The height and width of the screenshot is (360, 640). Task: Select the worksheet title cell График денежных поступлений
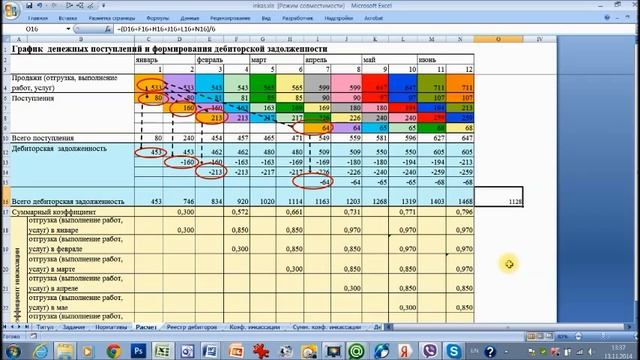click(x=169, y=49)
